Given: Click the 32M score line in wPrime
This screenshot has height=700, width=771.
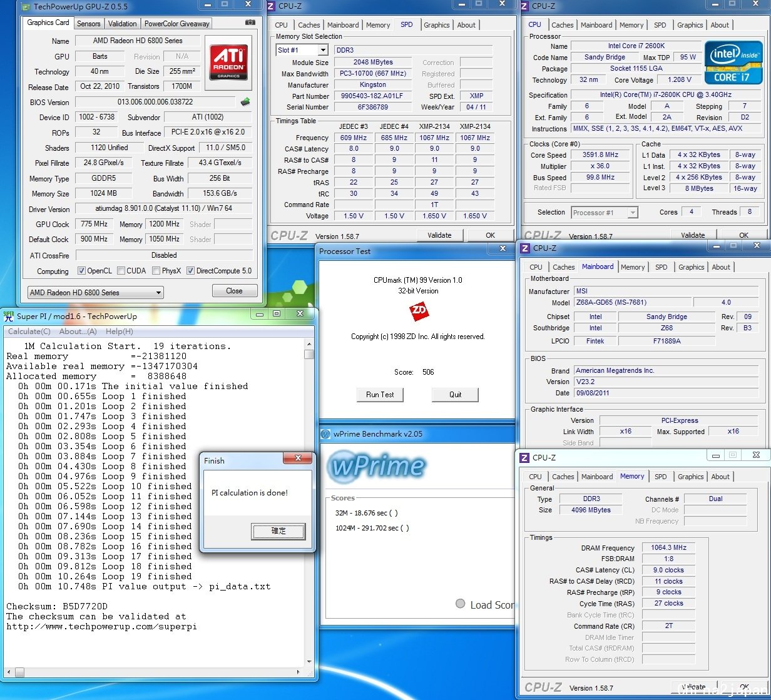Looking at the screenshot, I should [367, 513].
